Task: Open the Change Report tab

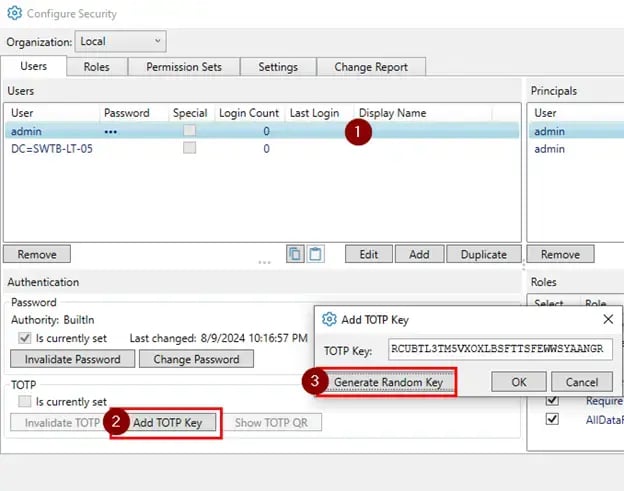Action: (371, 67)
